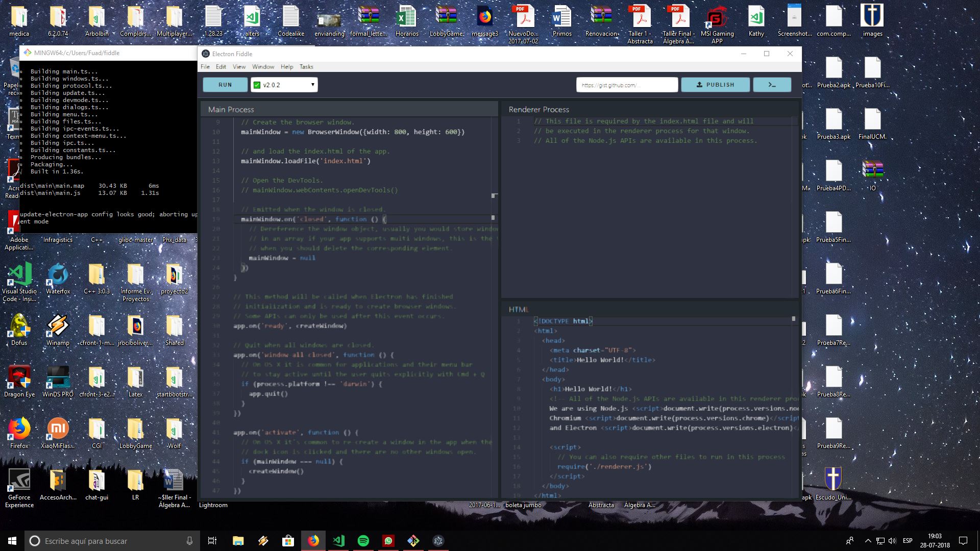Click the volume icon in the system tray
The height and width of the screenshot is (551, 980).
tap(892, 541)
